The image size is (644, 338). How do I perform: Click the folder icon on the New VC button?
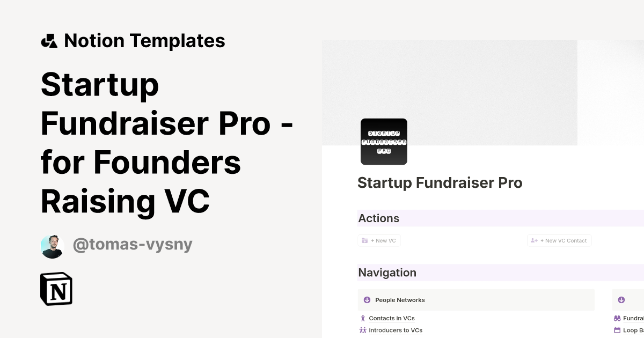365,240
